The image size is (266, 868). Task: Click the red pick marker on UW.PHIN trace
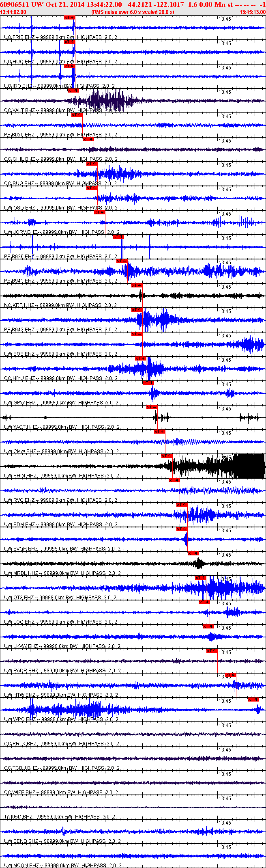pyautogui.click(x=167, y=456)
